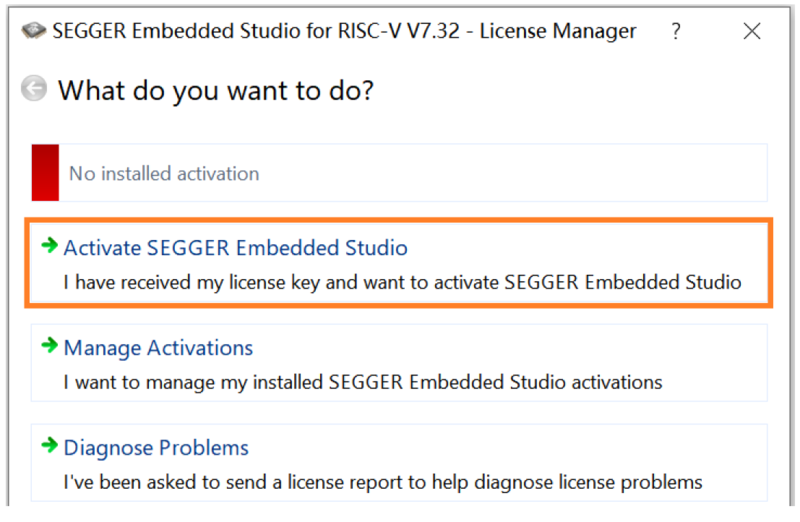Image resolution: width=800 pixels, height=522 pixels.
Task: Go back using the gray arrow
Action: [34, 90]
